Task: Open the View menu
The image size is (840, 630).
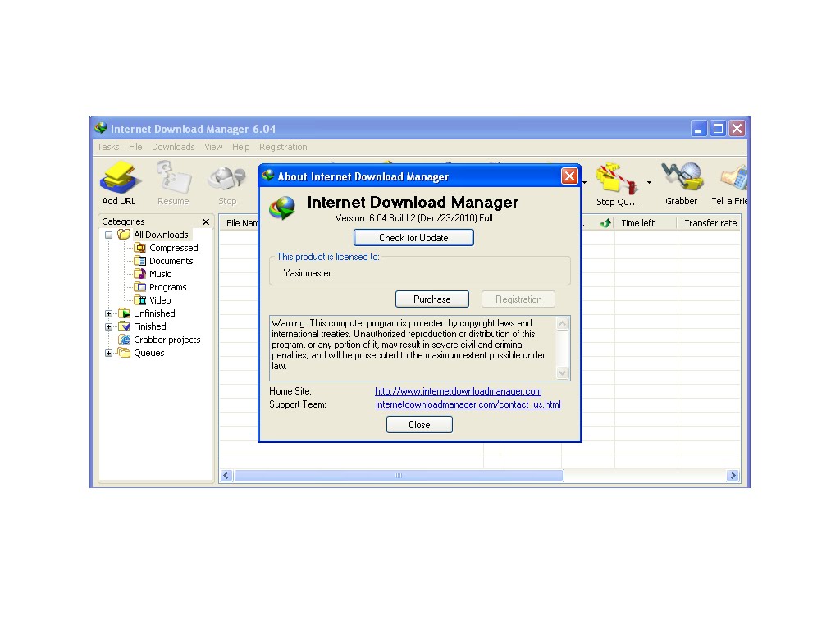Action: [213, 147]
